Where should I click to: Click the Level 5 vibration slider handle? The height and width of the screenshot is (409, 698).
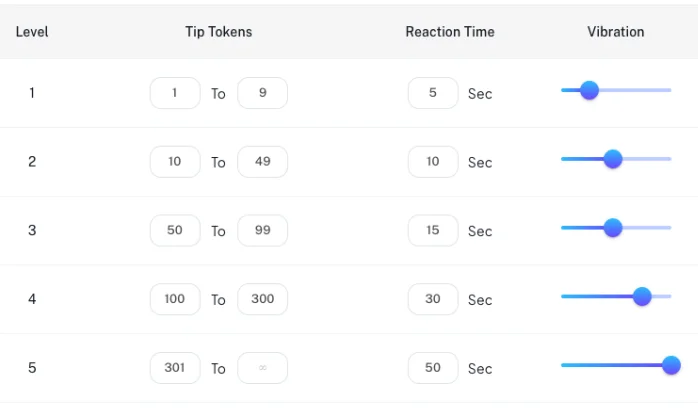point(671,365)
